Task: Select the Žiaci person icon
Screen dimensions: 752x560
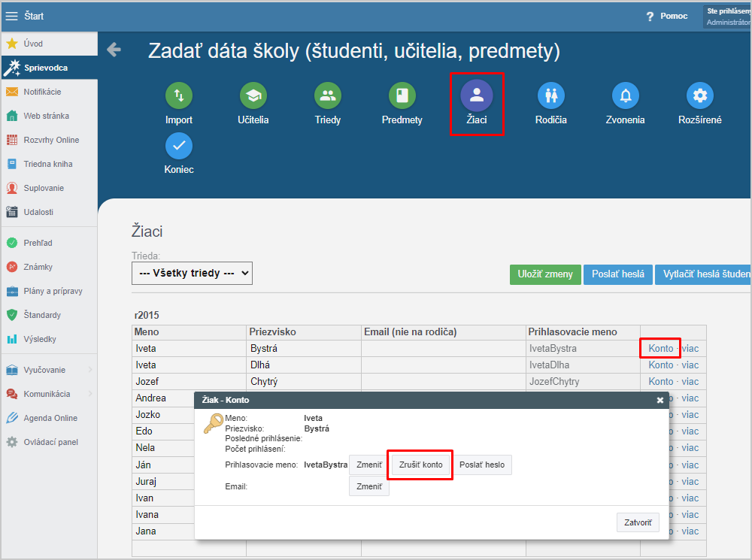Action: (x=477, y=95)
